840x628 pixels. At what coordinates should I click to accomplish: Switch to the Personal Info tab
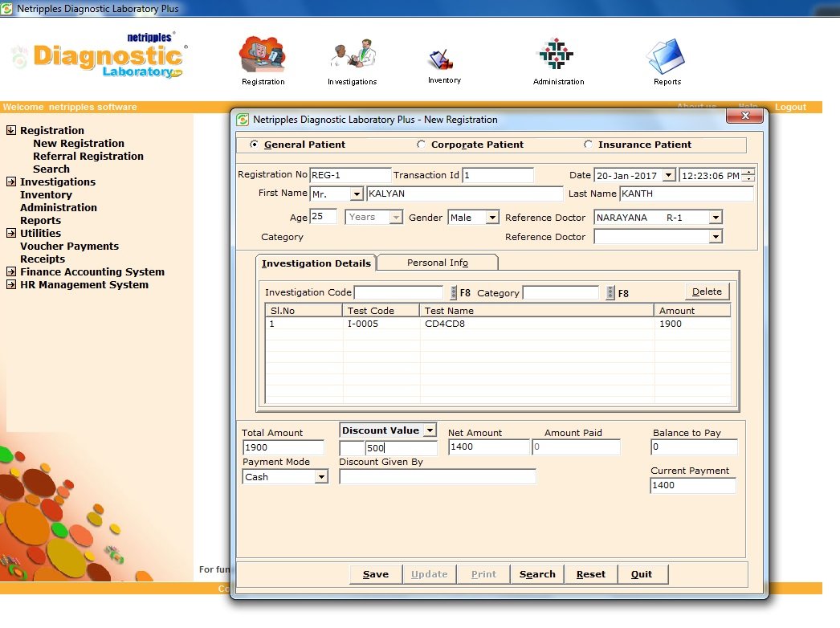coord(437,263)
